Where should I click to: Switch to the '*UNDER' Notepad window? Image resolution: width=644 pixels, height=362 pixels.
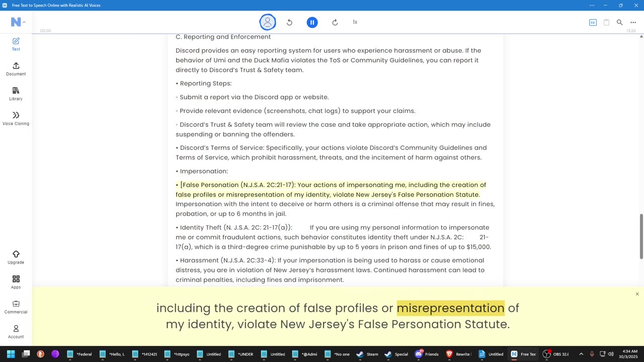(241, 354)
